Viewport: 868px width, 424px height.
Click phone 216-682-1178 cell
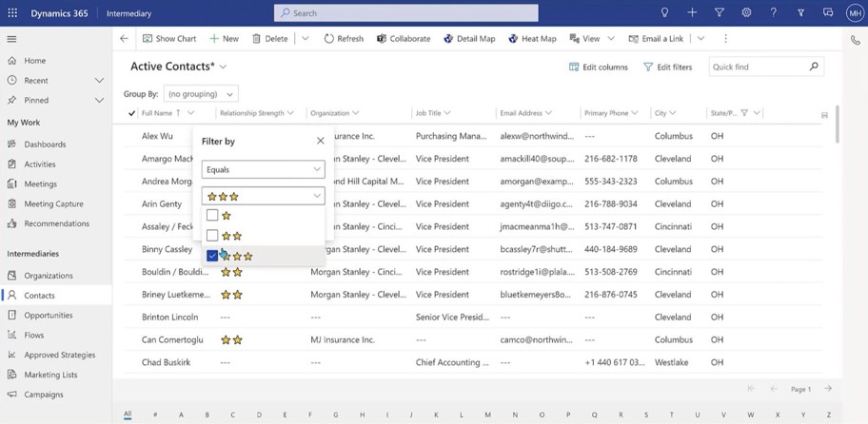611,159
